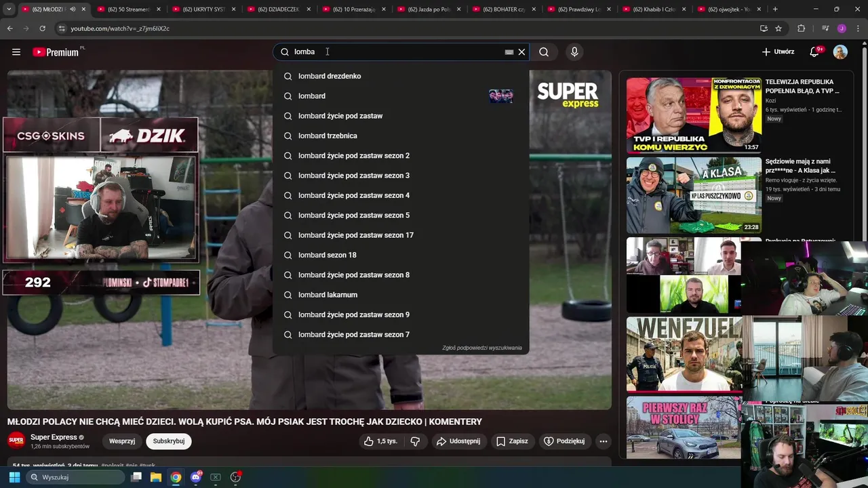
Task: Switch to the Jazda po Pol browser tab
Action: pyautogui.click(x=429, y=9)
